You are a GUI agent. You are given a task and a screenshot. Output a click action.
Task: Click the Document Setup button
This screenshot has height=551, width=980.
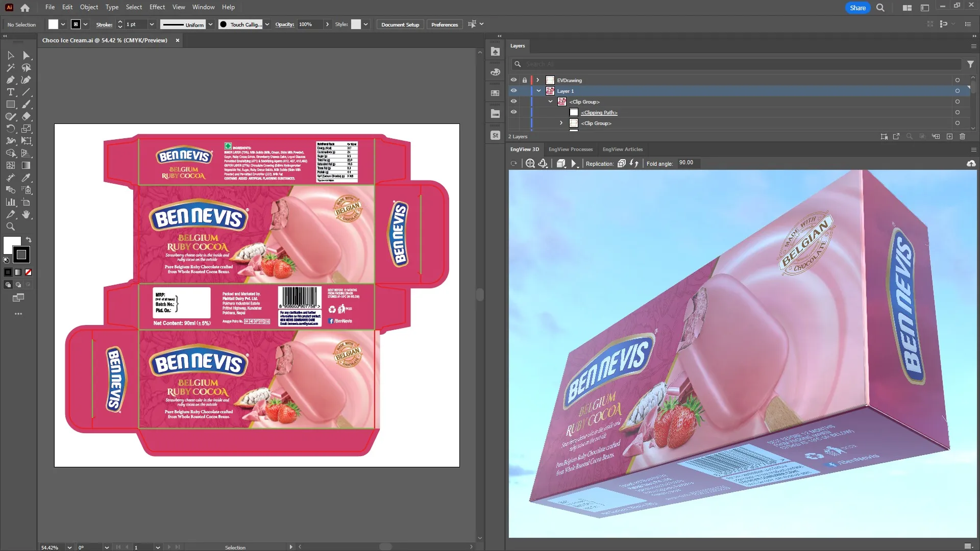click(x=400, y=24)
